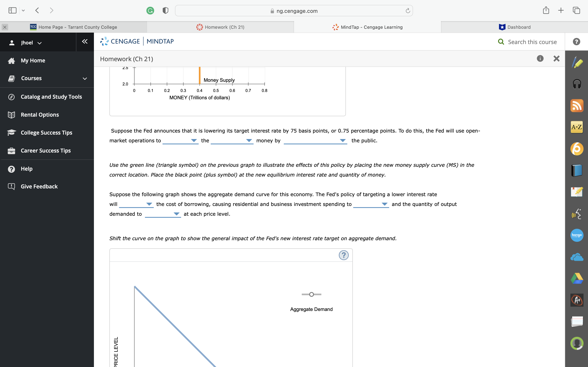The image size is (588, 367).
Task: Open the ReadSpeaker headphones tool
Action: tap(577, 84)
